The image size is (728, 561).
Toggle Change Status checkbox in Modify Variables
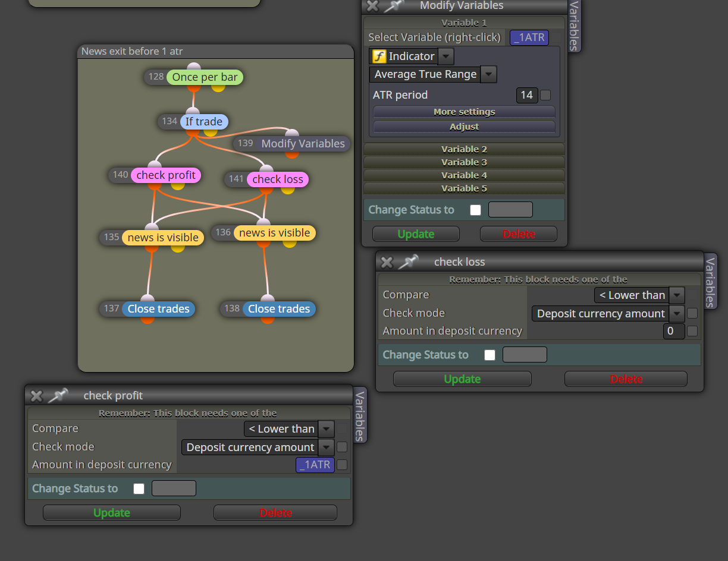click(475, 210)
